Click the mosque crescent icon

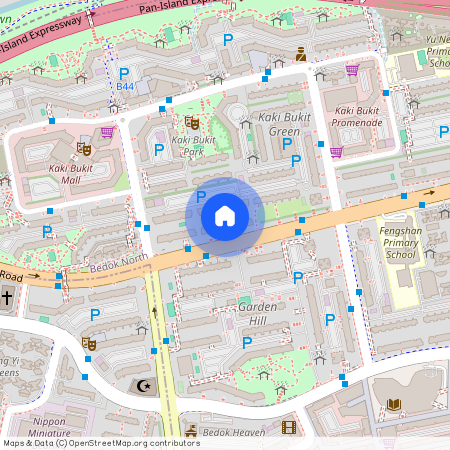(x=144, y=387)
